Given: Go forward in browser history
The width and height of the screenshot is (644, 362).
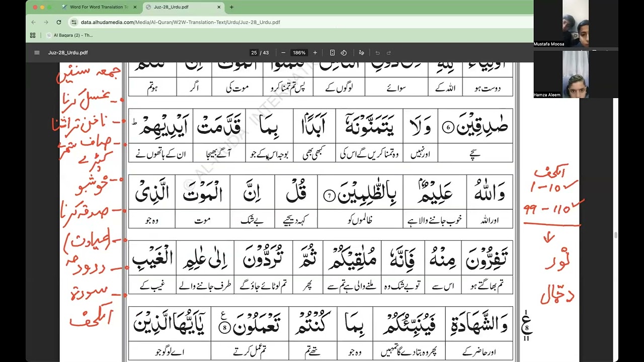Looking at the screenshot, I should [46, 22].
